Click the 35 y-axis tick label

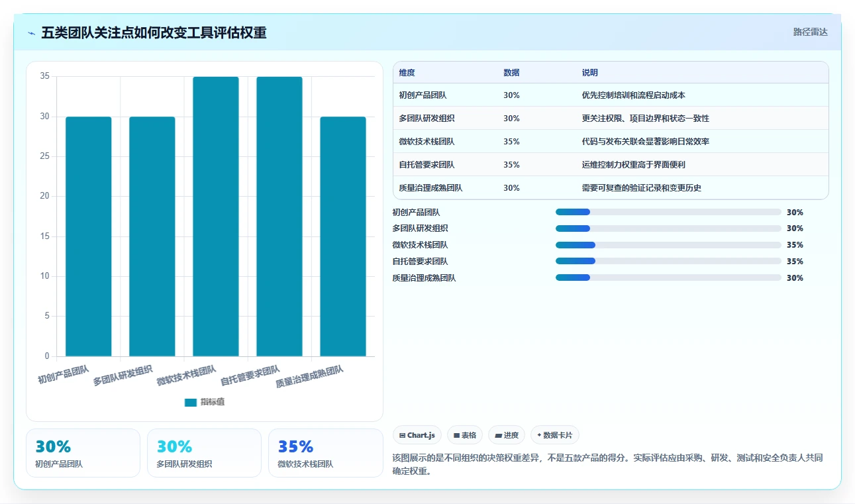click(45, 76)
